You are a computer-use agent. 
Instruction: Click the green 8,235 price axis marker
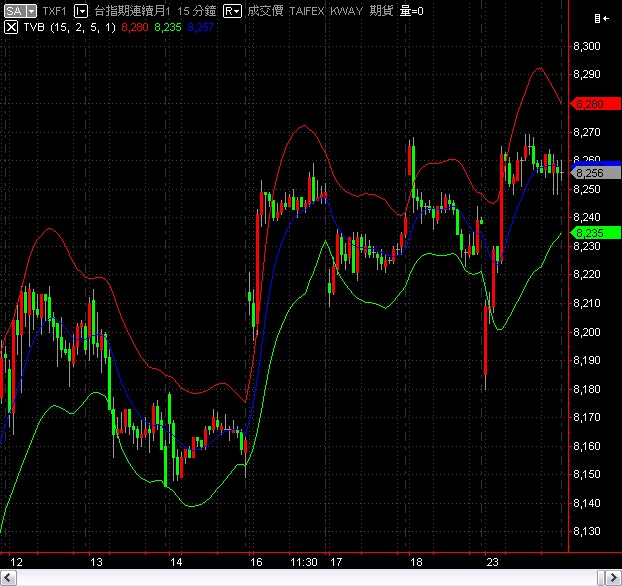coord(595,233)
